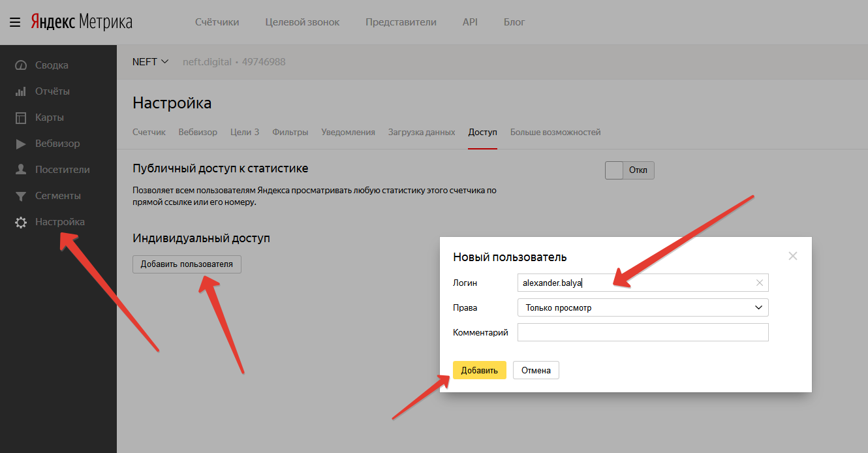Open the hamburger menu icon

pyautogui.click(x=14, y=22)
